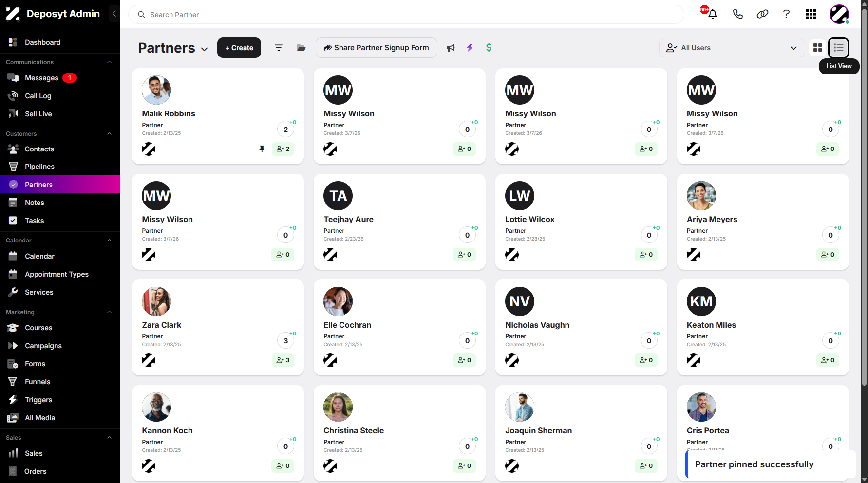This screenshot has height=483, width=868.
Task: Open the help question mark icon
Action: tap(786, 14)
